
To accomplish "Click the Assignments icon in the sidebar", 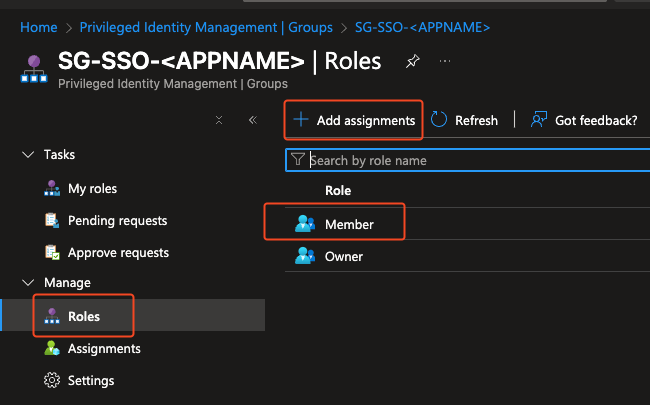I will tap(52, 349).
